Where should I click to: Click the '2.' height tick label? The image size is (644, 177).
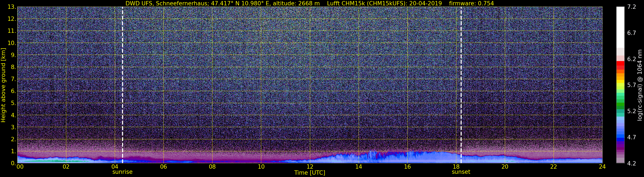13,139
